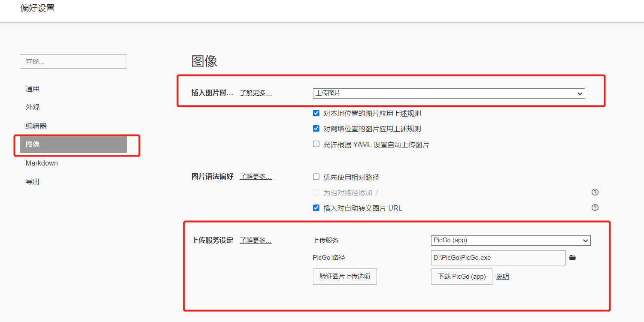Switch to 外观 settings section
The height and width of the screenshot is (322, 644).
coord(33,107)
